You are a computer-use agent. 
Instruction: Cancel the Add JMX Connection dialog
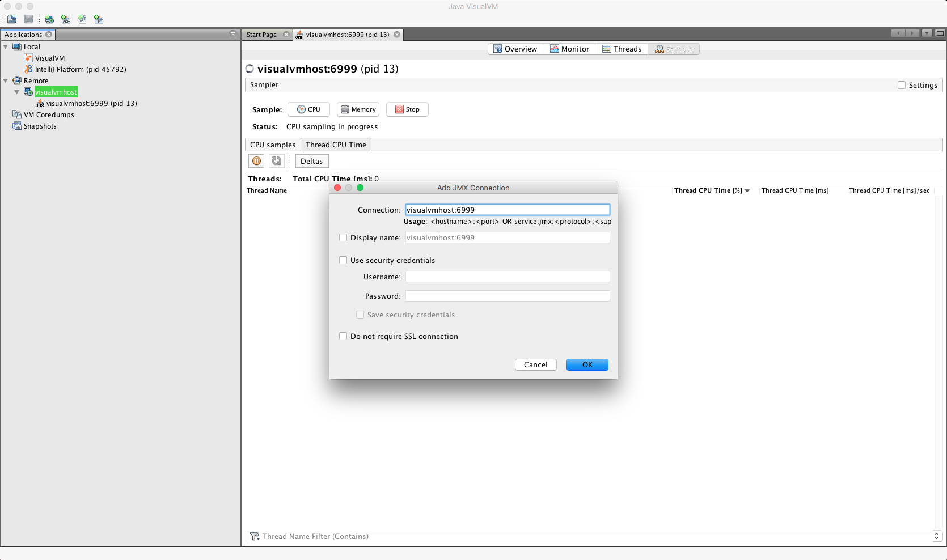536,364
